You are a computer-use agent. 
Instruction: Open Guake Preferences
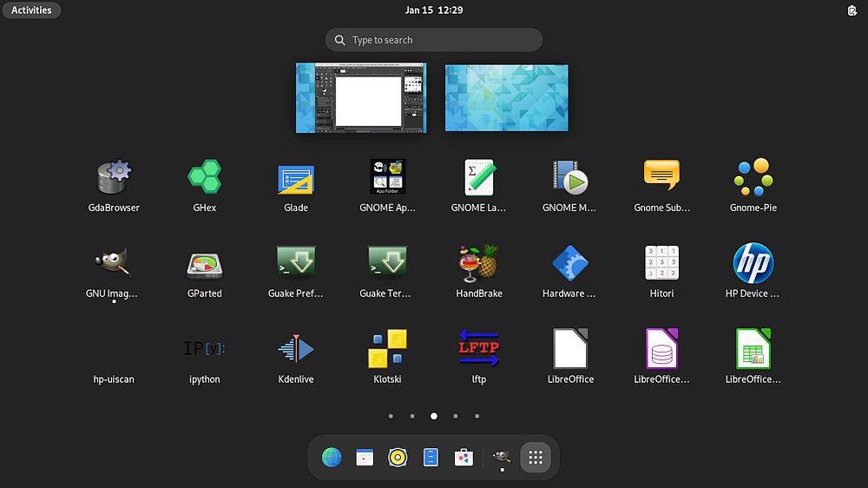296,272
